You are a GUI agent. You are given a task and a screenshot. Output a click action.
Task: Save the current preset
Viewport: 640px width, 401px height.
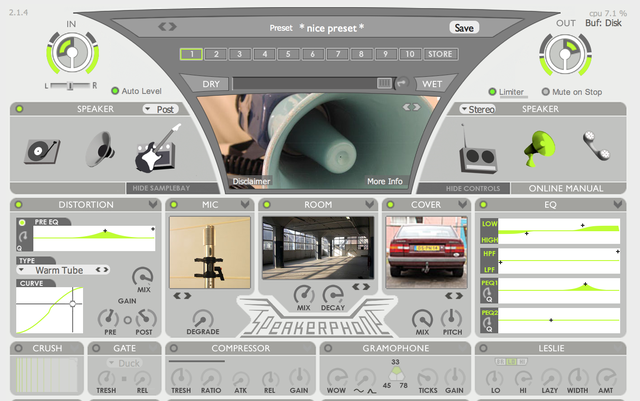[464, 28]
